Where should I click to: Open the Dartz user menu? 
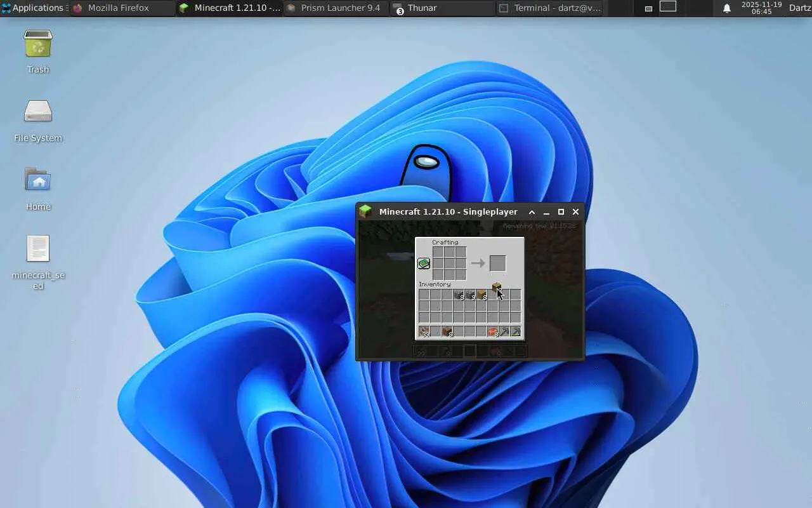coord(800,8)
